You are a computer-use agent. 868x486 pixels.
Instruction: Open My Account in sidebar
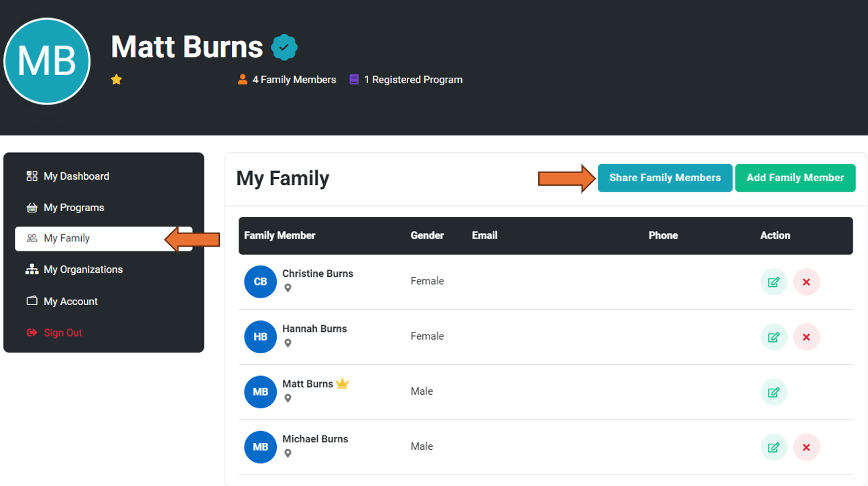click(x=104, y=302)
